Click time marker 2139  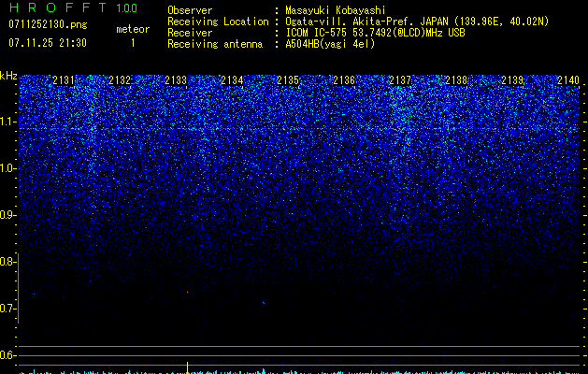click(x=512, y=79)
